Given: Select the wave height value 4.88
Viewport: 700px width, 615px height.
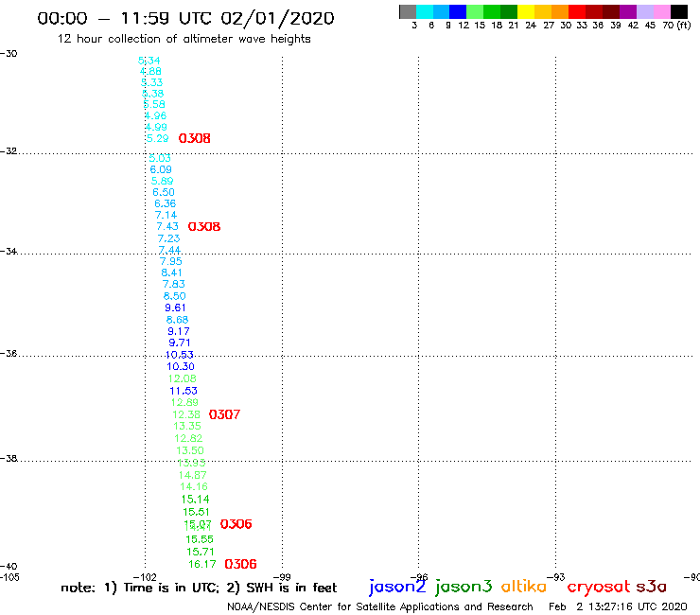Looking at the screenshot, I should pos(150,71).
